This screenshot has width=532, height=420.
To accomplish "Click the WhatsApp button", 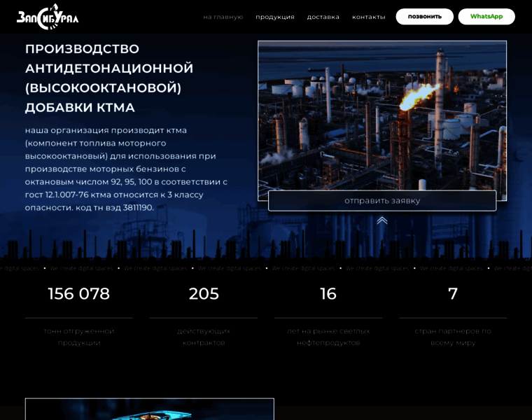I will pyautogui.click(x=486, y=17).
